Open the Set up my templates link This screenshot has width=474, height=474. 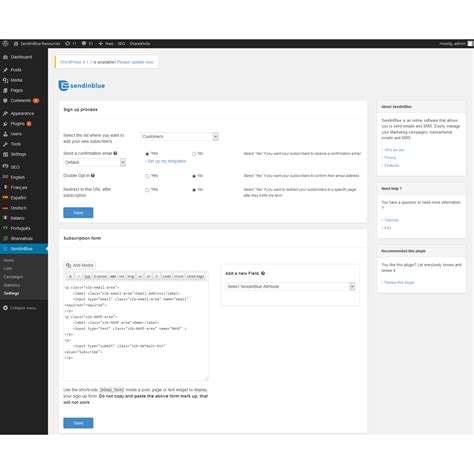166,161
